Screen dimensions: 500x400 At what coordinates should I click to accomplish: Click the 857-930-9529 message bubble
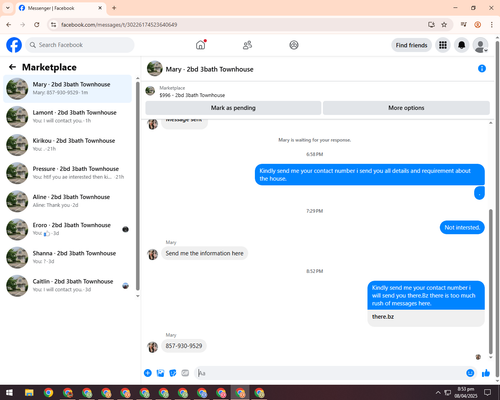tap(184, 346)
